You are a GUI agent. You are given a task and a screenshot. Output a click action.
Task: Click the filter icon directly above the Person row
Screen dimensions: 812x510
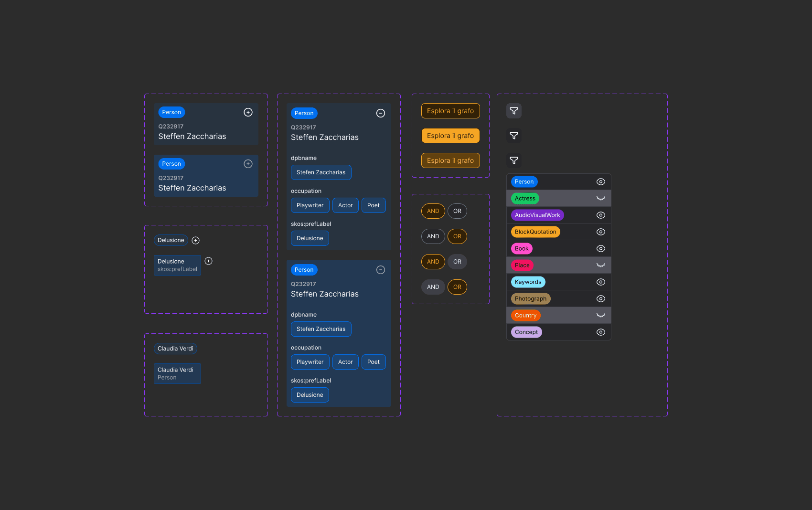[514, 160]
